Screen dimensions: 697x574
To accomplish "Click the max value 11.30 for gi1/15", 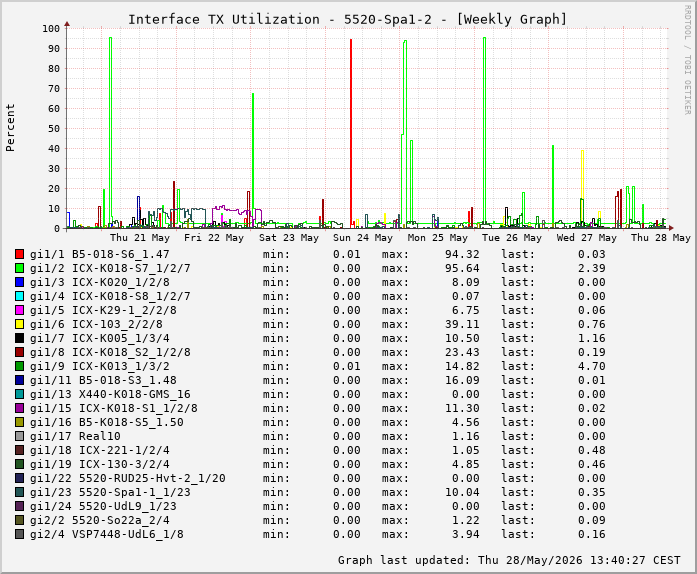I will (x=462, y=408).
